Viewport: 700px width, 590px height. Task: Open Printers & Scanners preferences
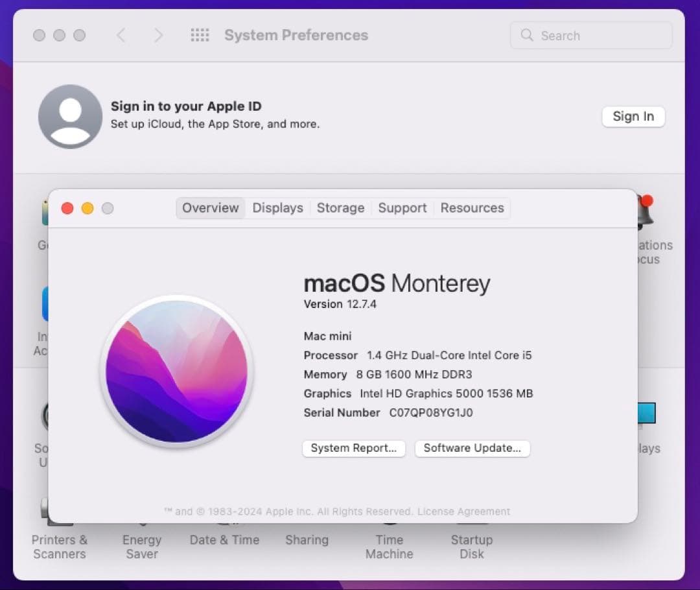pos(60,547)
